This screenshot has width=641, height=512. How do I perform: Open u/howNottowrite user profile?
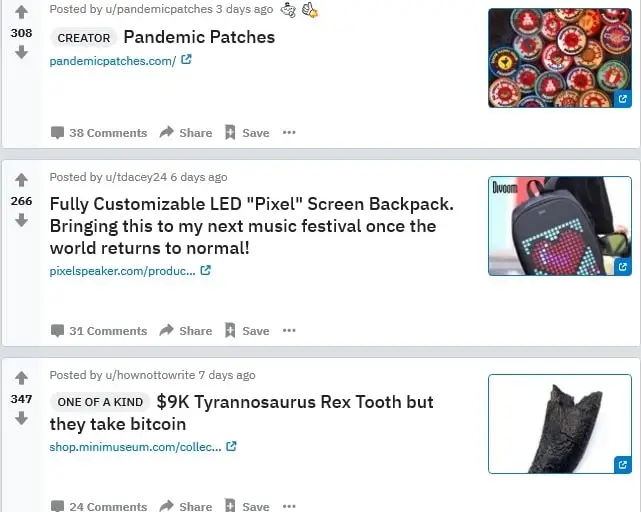[x=150, y=375]
